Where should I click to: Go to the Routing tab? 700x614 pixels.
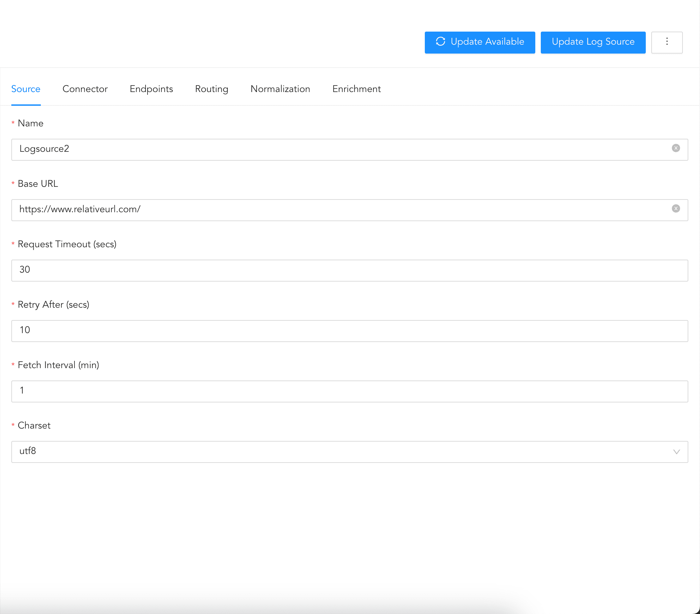tap(211, 89)
